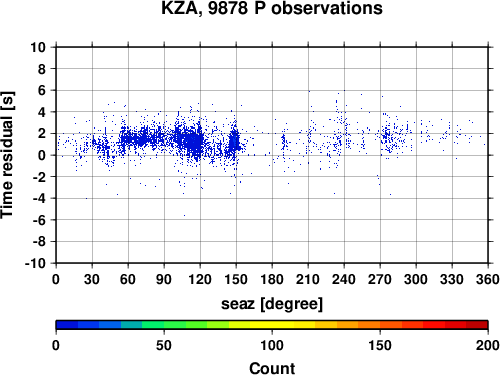Click the colorbar tick label '50'
Screen dimensions: 500x375
164,345
